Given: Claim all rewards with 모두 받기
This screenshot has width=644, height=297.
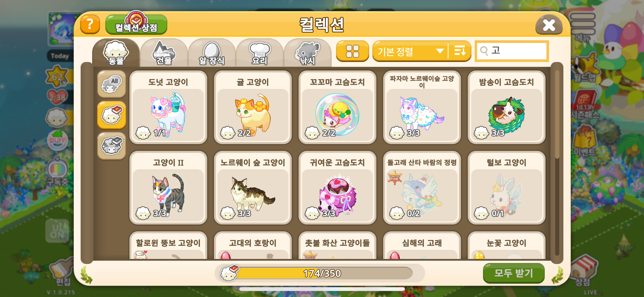Looking at the screenshot, I should 513,273.
